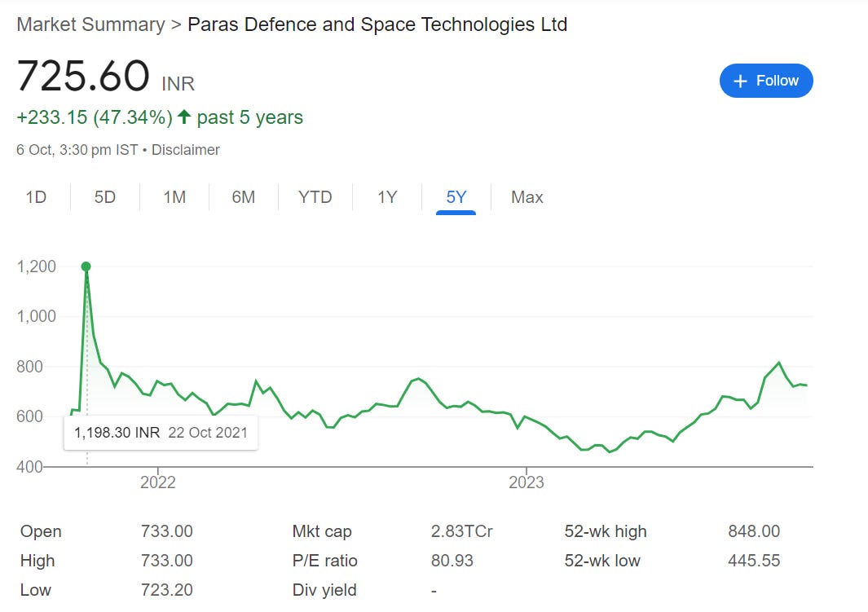Click the plus icon in Follow button
868x612 pixels.
tap(740, 81)
